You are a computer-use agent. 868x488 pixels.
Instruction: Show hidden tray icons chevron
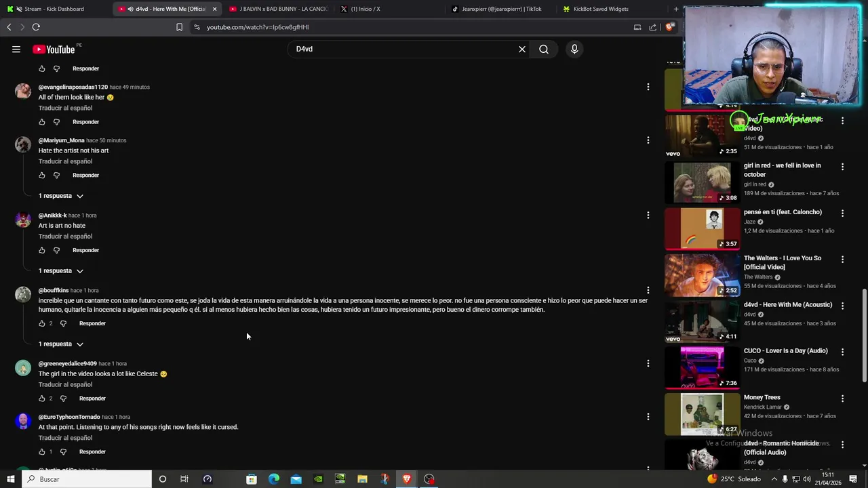coord(774,479)
